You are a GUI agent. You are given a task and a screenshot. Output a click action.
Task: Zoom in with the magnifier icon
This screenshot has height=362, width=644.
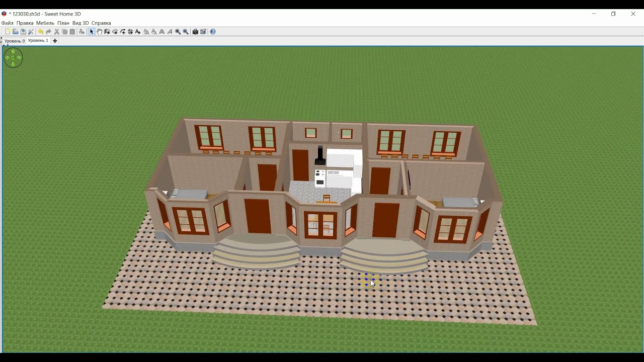coord(177,32)
